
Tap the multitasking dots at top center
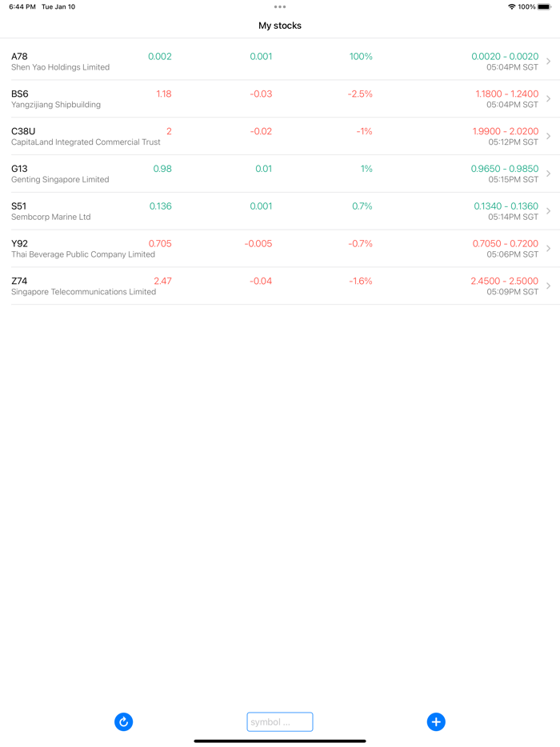279,6
